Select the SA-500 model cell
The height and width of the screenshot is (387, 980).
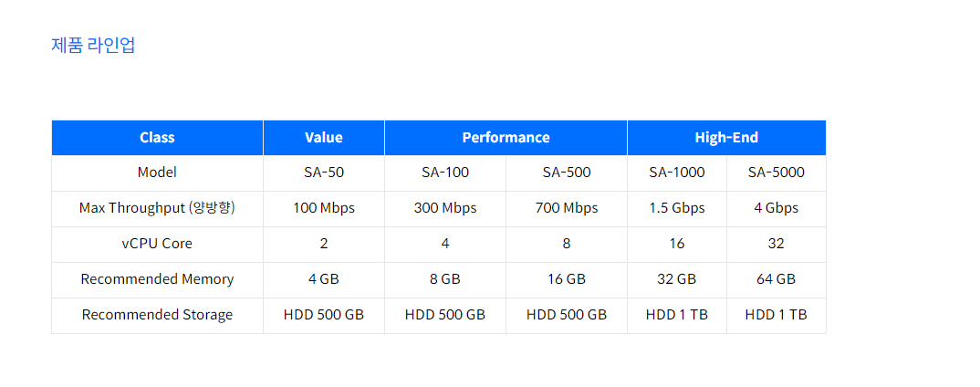point(567,172)
